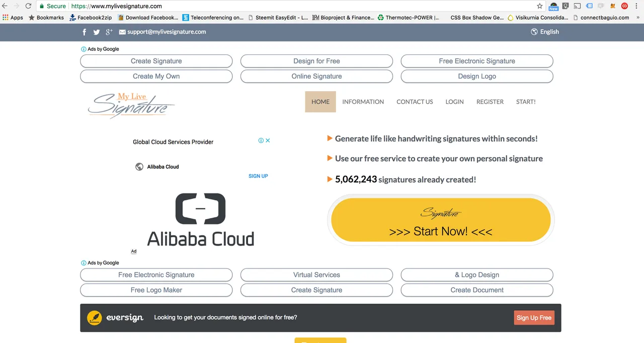Click the browser forward arrow
This screenshot has width=644, height=343.
[17, 6]
